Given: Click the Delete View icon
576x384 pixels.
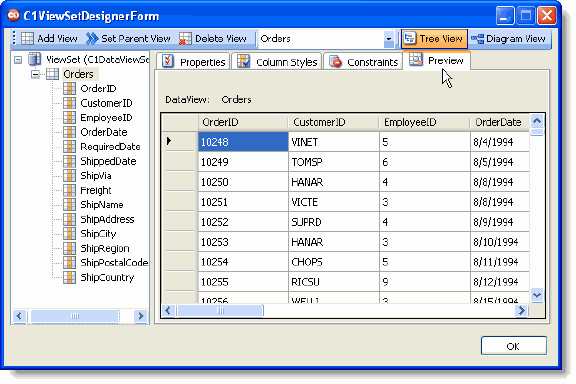Looking at the screenshot, I should (185, 38).
